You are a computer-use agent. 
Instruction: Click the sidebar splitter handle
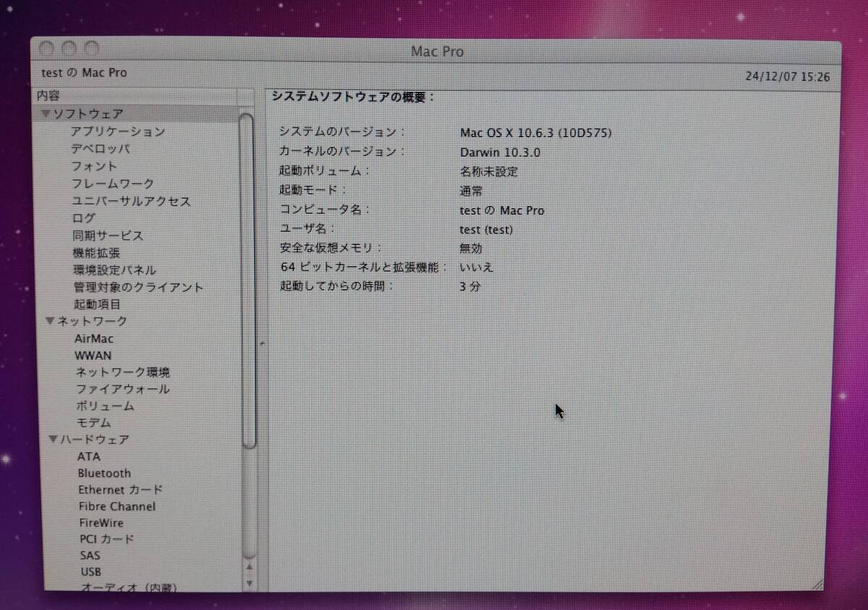click(x=262, y=344)
